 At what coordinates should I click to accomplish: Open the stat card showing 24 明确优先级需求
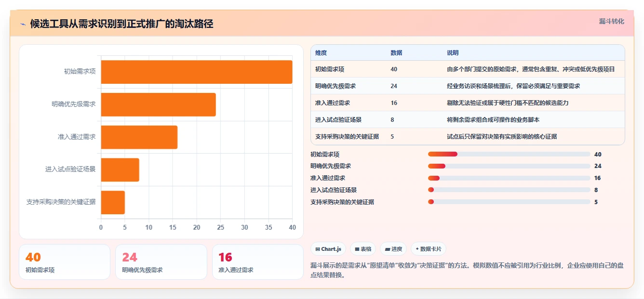click(161, 262)
